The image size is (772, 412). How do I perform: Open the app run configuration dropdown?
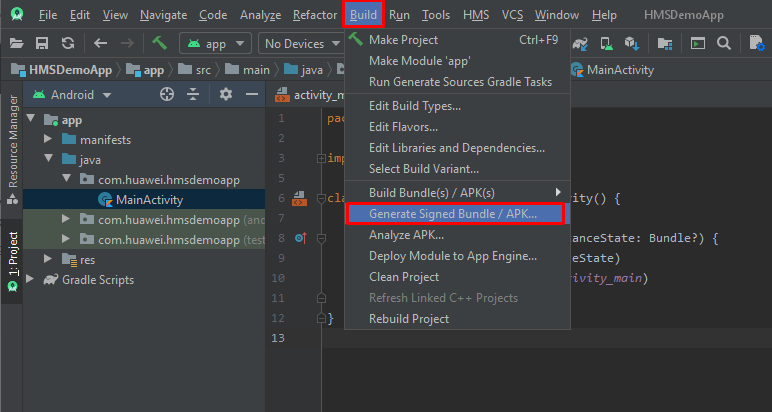click(216, 43)
